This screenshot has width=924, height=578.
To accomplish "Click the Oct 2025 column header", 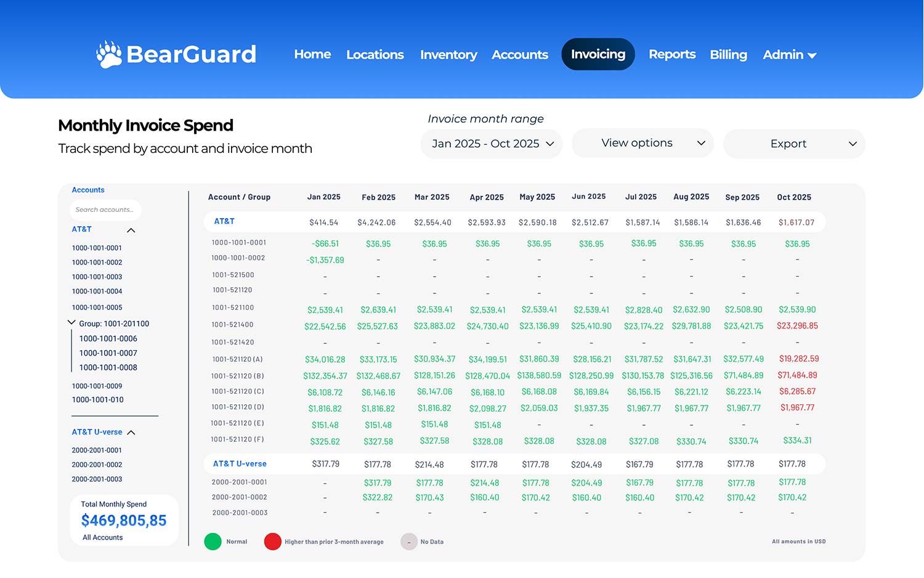I will tap(794, 197).
